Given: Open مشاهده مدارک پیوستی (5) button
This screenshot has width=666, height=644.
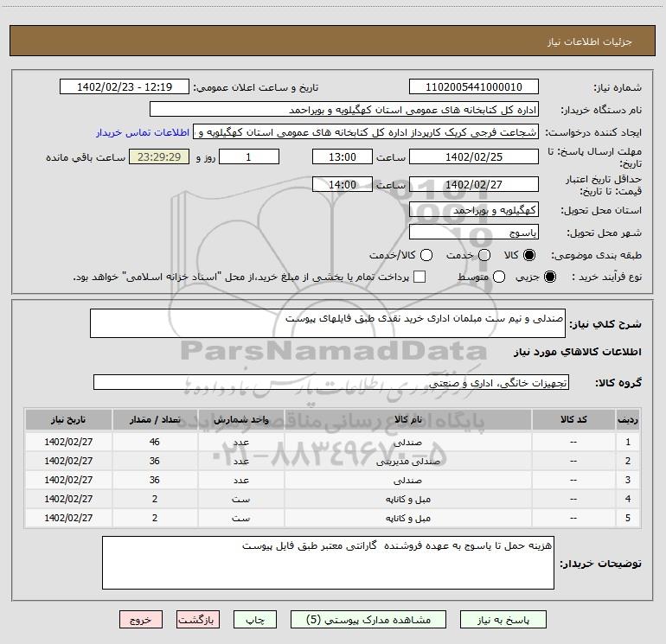Looking at the screenshot, I should (x=368, y=620).
